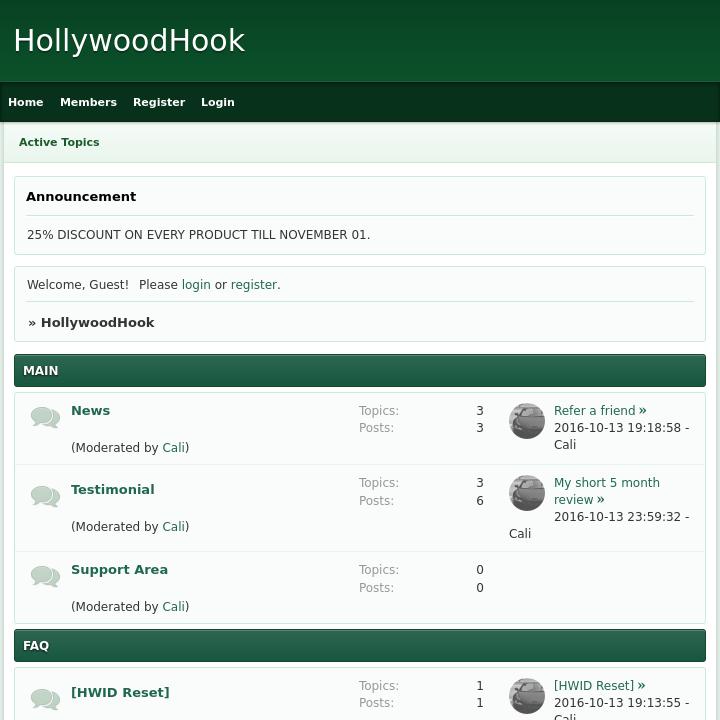Click the register link in welcome message
720x720 pixels.
click(254, 285)
